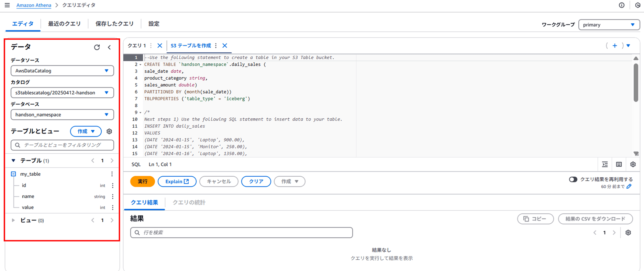Viewport: 644px width, 271px height.
Task: Run the query with 実行 button
Action: (143, 181)
